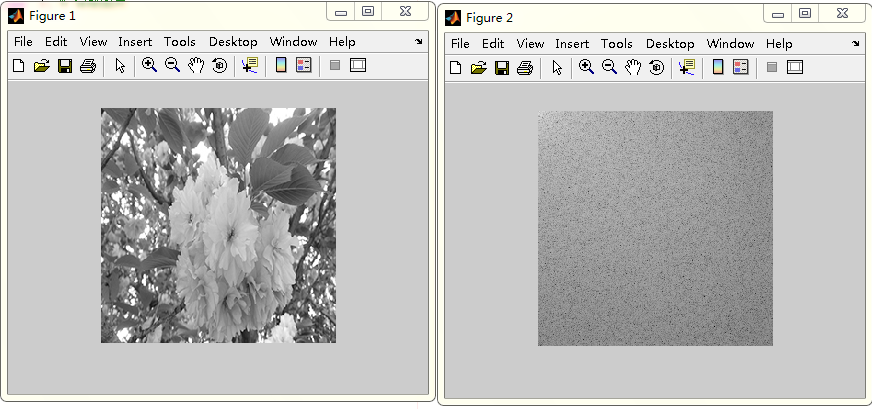Maximize the Figure 2 window

805,13
